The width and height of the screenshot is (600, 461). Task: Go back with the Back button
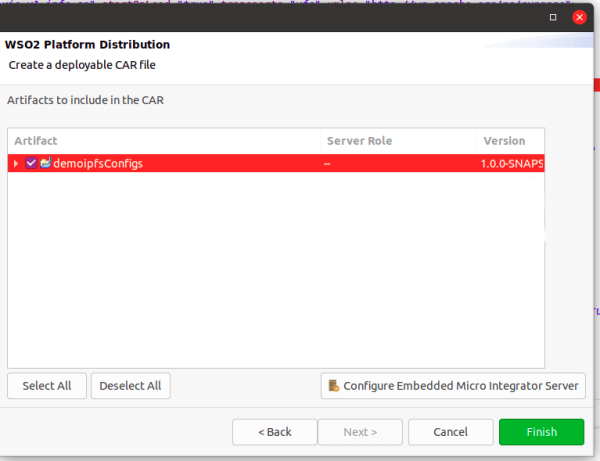pyautogui.click(x=274, y=432)
